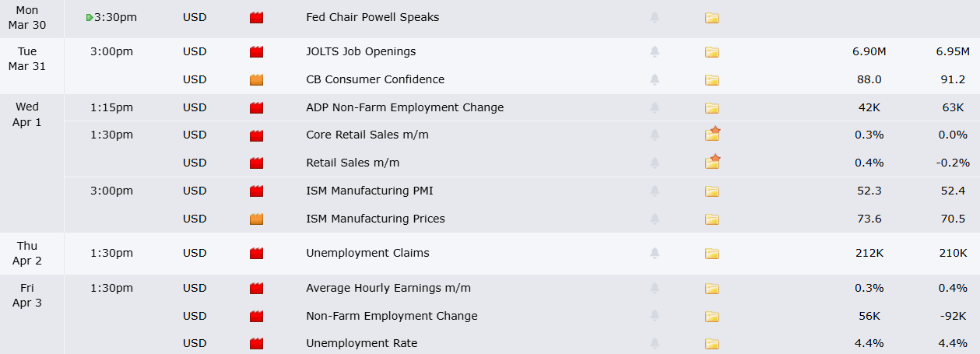Open detail folder for ISM Manufacturing PMI

pyautogui.click(x=711, y=191)
